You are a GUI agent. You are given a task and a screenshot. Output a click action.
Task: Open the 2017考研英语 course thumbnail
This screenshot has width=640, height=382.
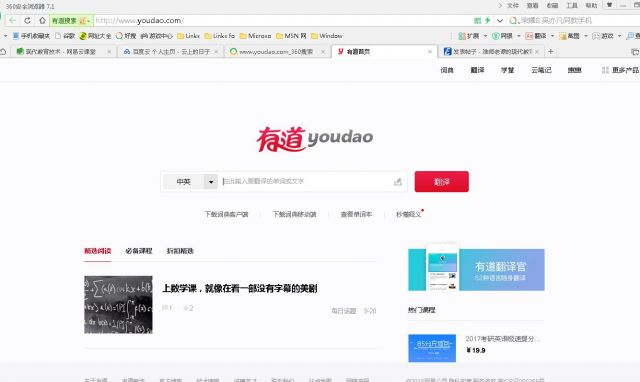(x=432, y=348)
